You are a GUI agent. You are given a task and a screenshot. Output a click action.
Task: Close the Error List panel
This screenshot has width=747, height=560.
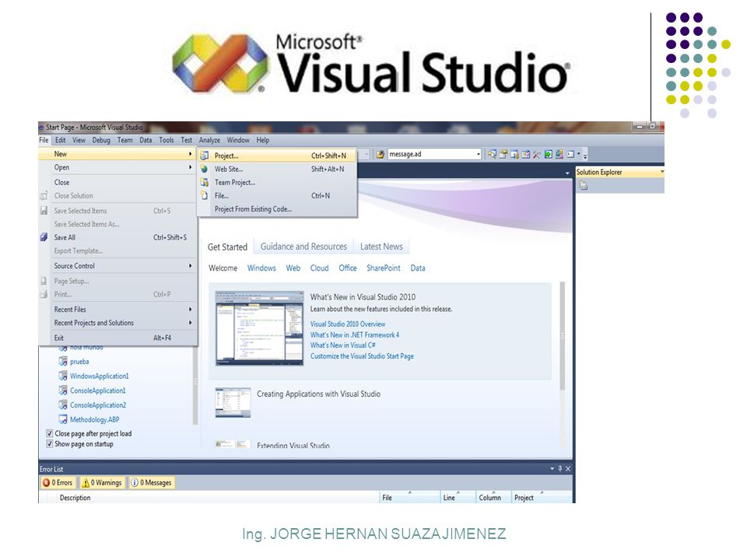pyautogui.click(x=568, y=468)
